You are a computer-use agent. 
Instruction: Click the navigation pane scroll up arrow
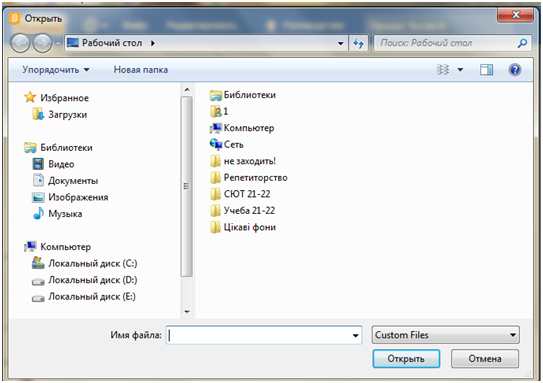tap(187, 90)
